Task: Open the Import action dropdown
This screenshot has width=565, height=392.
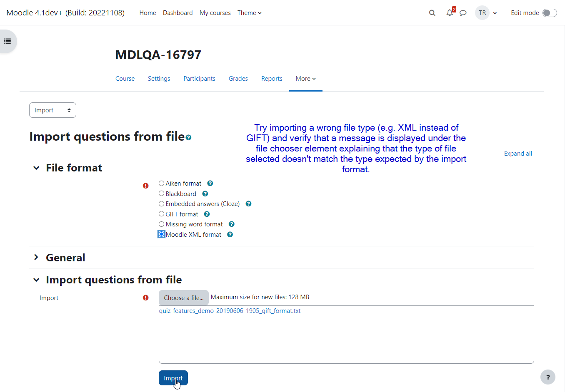Action: [52, 110]
